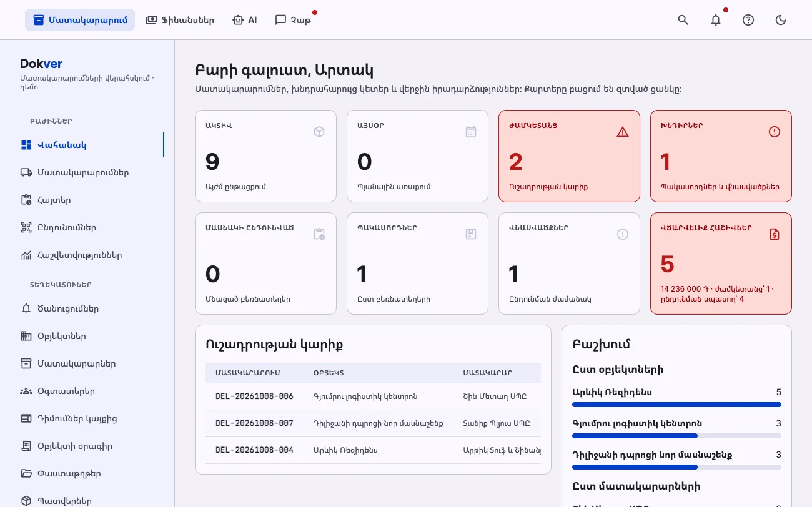Click the Մատակարարումներ truck icon

26,172
